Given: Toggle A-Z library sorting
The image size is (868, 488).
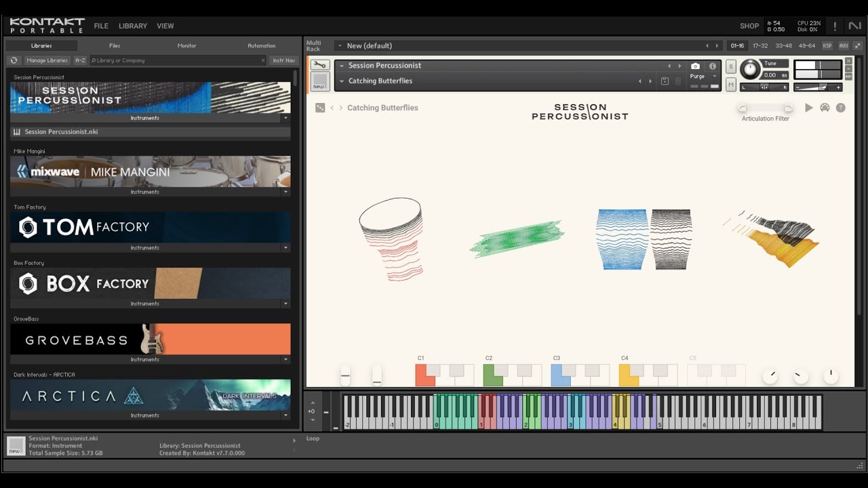Looking at the screenshot, I should pyautogui.click(x=80, y=60).
